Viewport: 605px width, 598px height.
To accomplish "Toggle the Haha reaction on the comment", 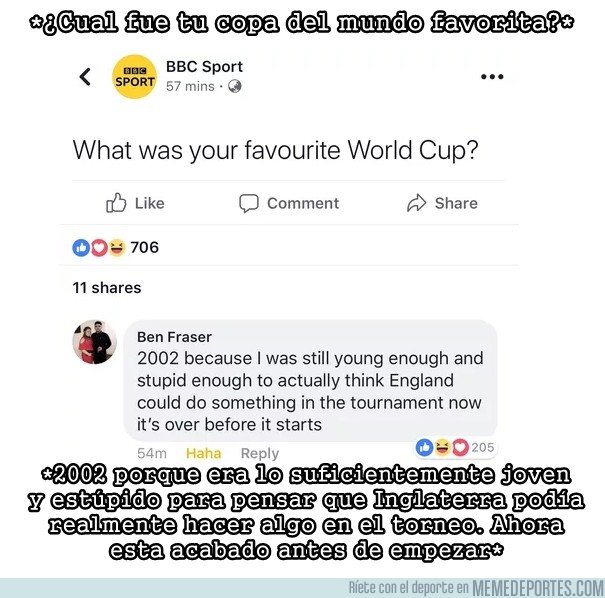I will click(203, 453).
